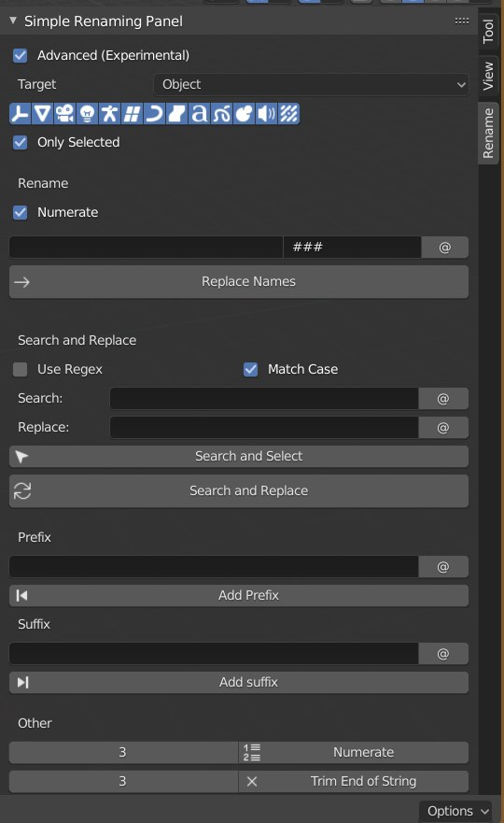This screenshot has height=823, width=504.
Task: Focus the Search text input field
Action: click(x=264, y=399)
